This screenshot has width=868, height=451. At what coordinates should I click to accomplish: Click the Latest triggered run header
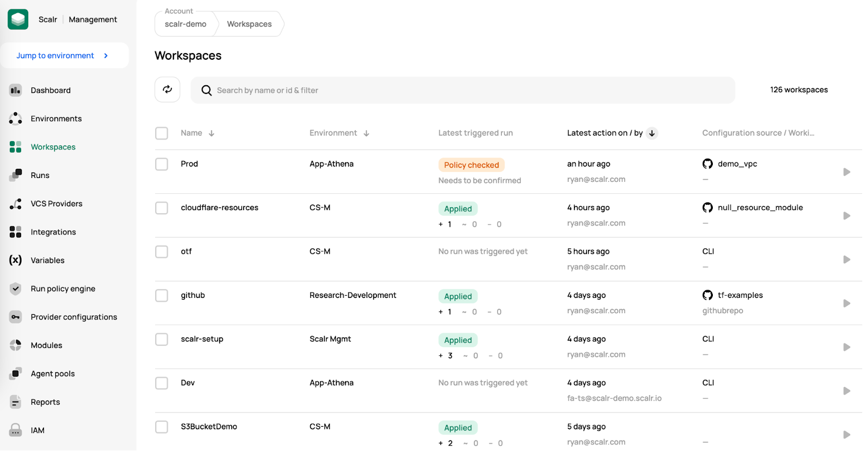click(475, 133)
